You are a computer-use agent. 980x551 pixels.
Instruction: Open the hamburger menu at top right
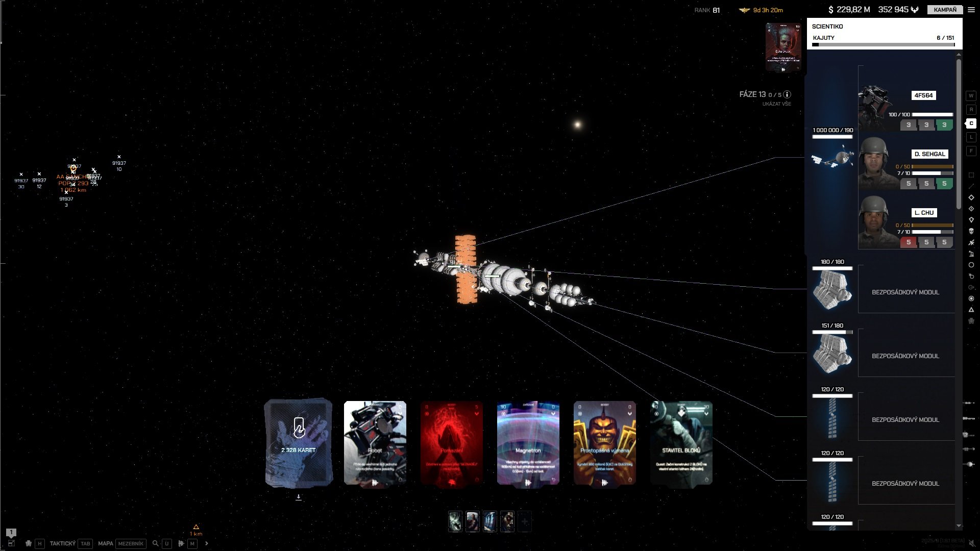(x=971, y=10)
